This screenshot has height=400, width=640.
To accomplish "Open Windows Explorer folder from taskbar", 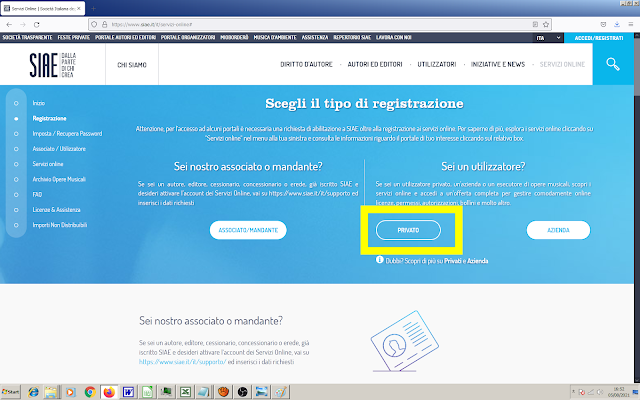I will coord(51,392).
